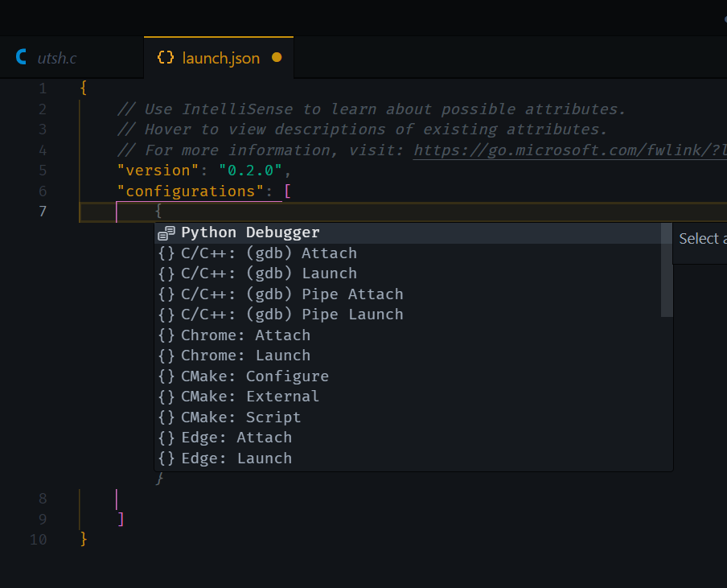
Task: Click the Python Debugger snippet icon
Action: pos(166,233)
